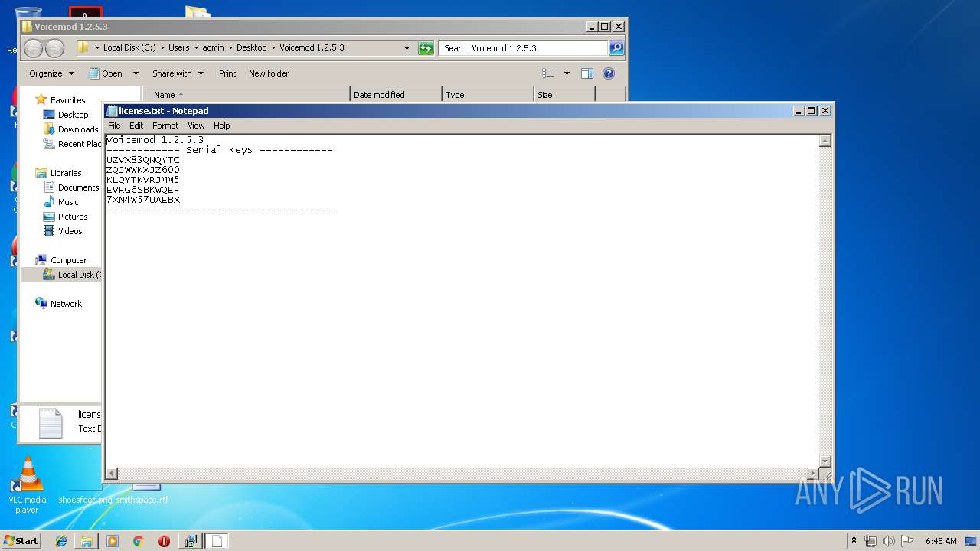This screenshot has height=551, width=980.
Task: Sort by Date modified column
Action: [x=396, y=95]
